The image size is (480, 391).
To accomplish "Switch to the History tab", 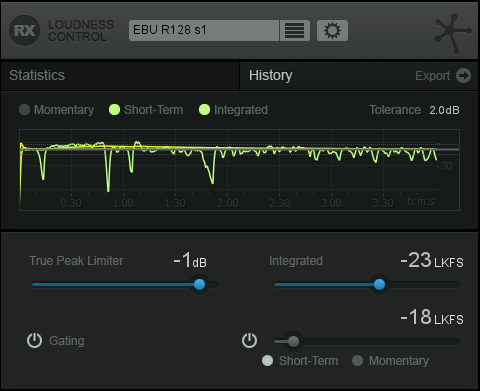I will [271, 75].
